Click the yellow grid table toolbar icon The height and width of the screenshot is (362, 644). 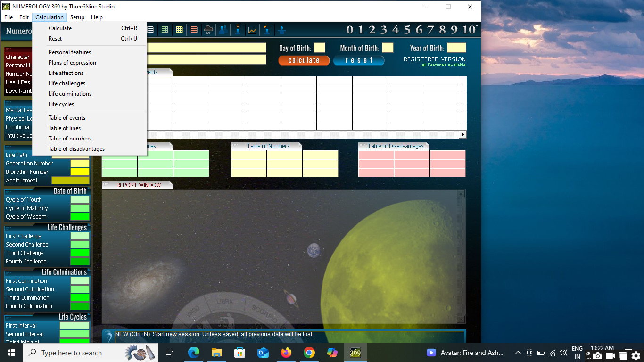pos(179,30)
